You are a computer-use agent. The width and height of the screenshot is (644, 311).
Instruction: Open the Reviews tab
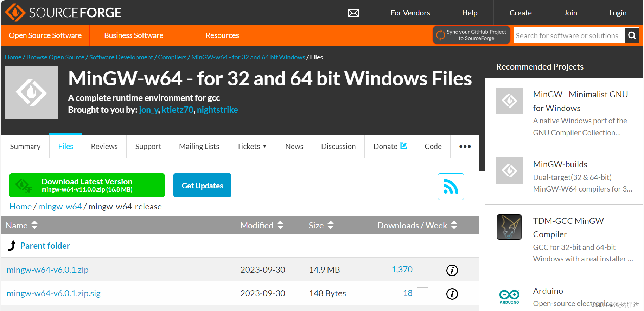pyautogui.click(x=104, y=147)
